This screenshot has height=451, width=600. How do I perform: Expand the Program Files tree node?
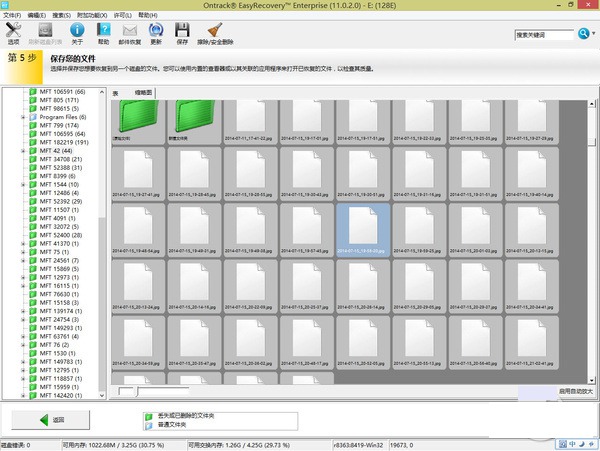click(23, 117)
